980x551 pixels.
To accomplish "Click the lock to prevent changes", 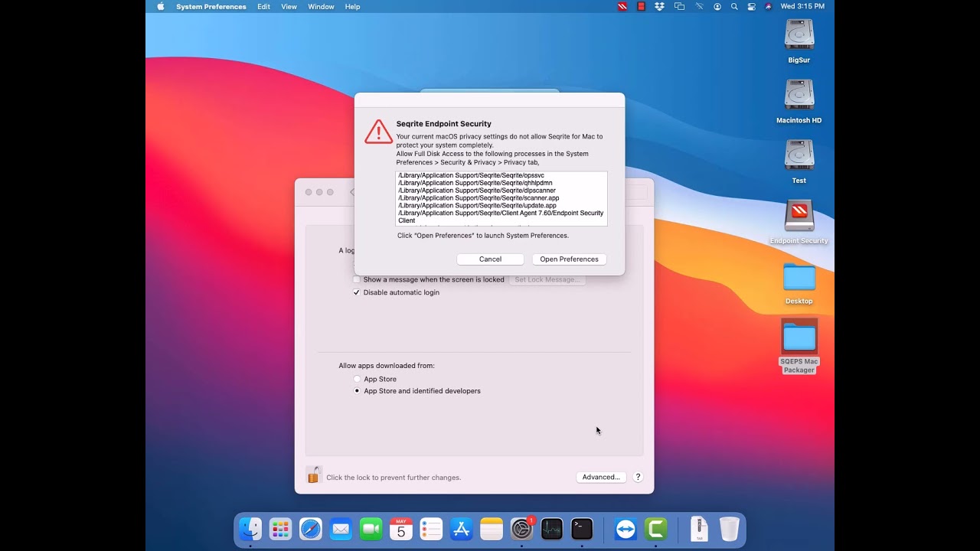I will click(313, 475).
